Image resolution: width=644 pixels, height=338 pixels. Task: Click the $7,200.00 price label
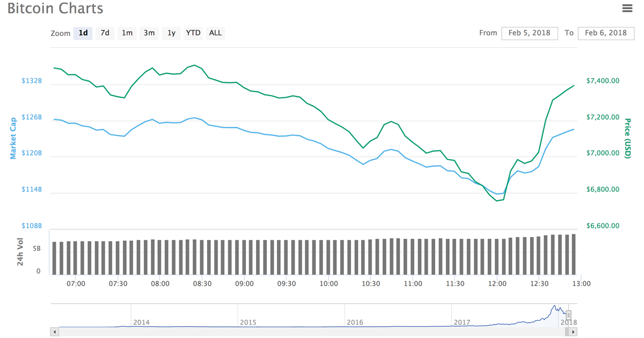(x=603, y=117)
